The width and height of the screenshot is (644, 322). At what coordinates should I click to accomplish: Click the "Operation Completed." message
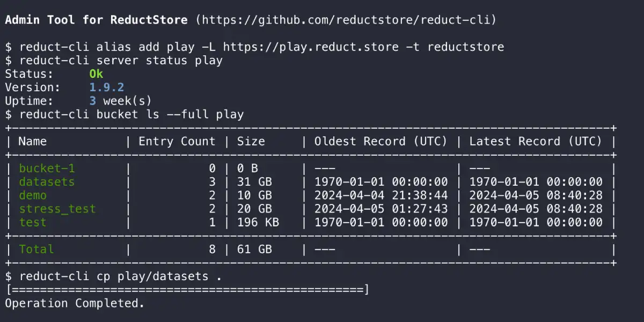[x=75, y=304]
